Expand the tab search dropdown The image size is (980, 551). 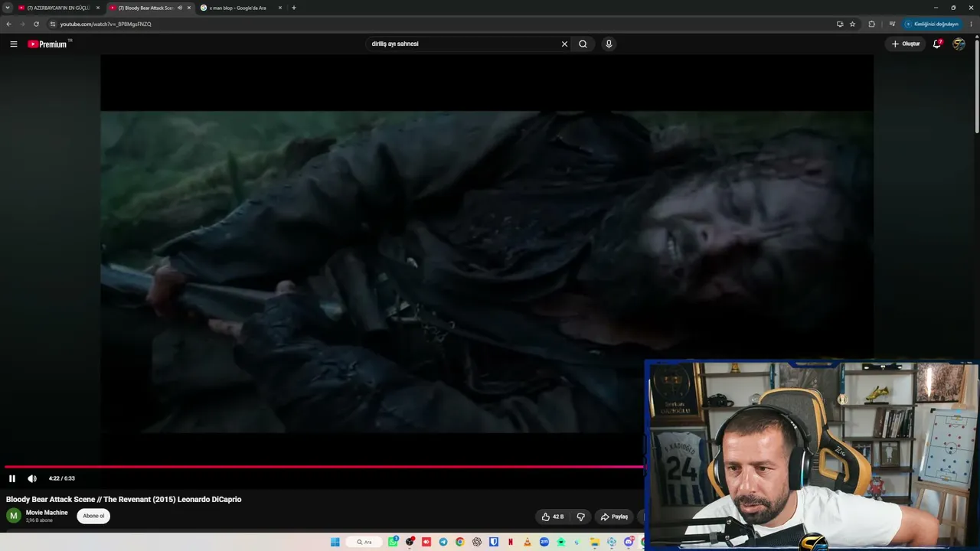[x=8, y=8]
